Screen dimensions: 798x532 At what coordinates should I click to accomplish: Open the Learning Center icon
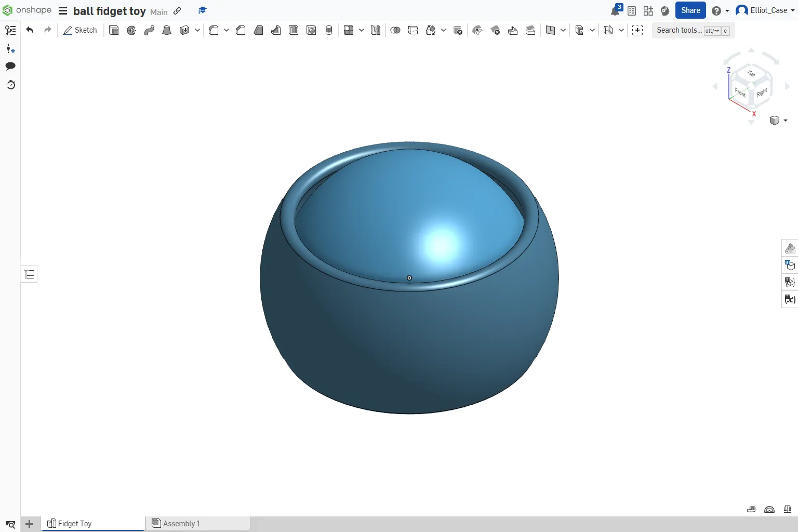tap(665, 10)
